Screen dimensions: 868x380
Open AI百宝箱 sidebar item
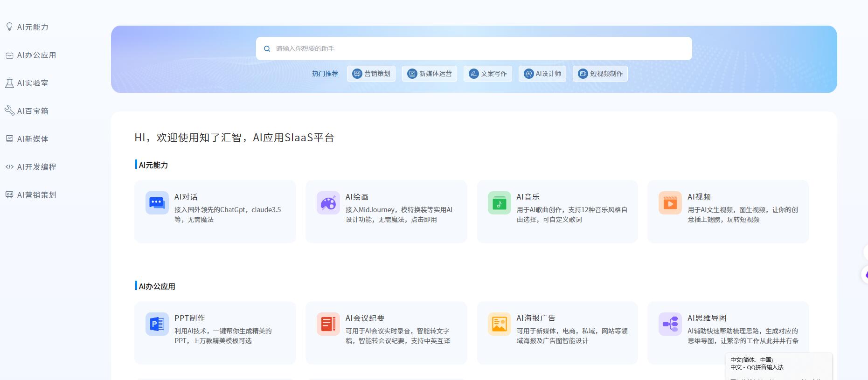click(33, 111)
